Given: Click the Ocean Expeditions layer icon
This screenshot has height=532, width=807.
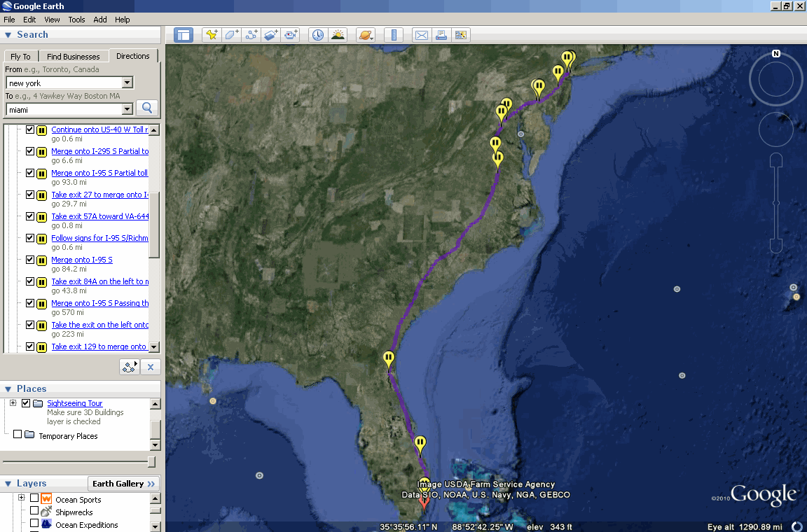Looking at the screenshot, I should point(46,524).
